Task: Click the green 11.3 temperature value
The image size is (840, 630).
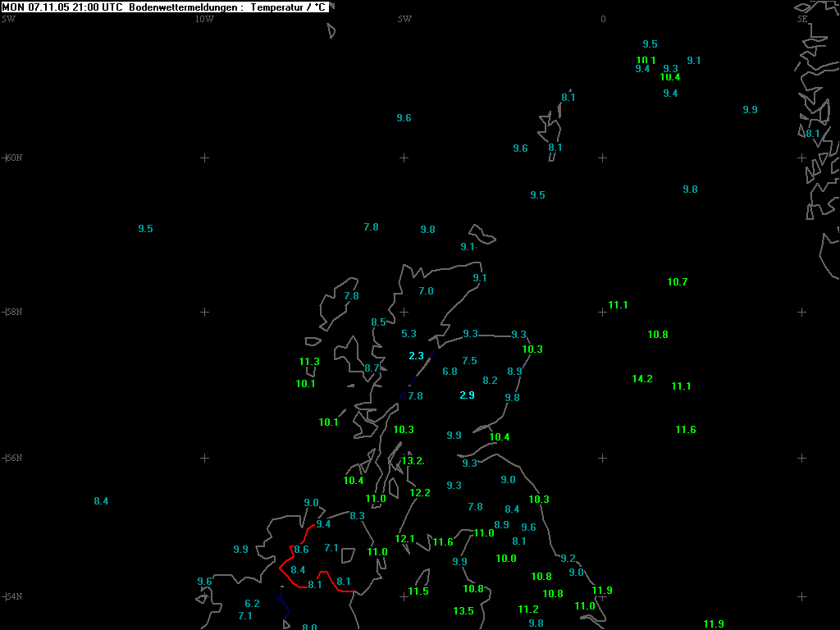Action: 309,362
